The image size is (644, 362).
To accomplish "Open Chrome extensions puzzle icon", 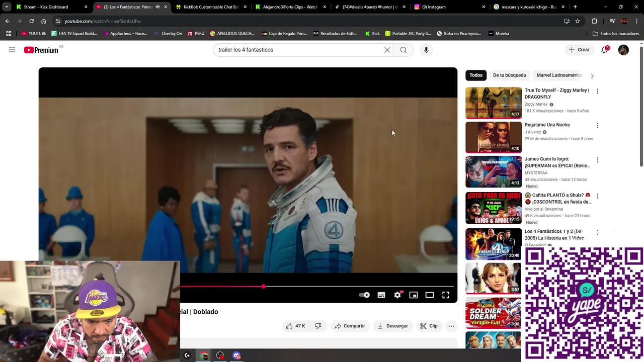I will (594, 21).
